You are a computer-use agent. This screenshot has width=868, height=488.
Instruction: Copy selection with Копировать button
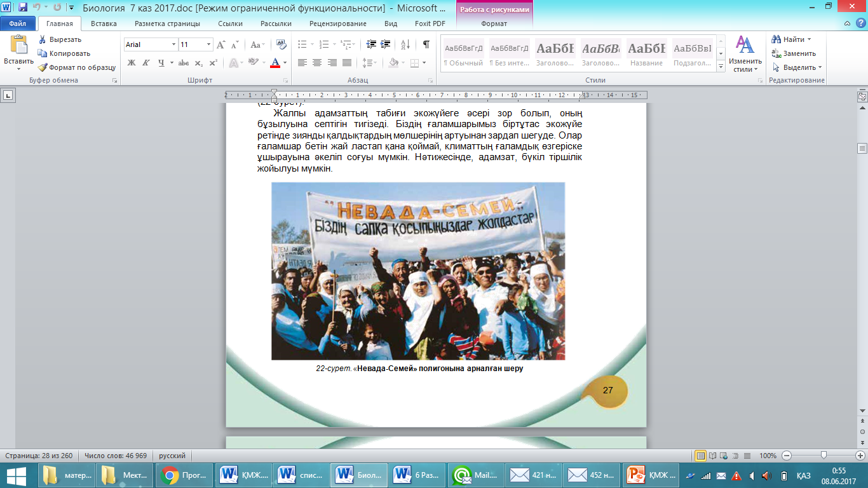point(64,53)
